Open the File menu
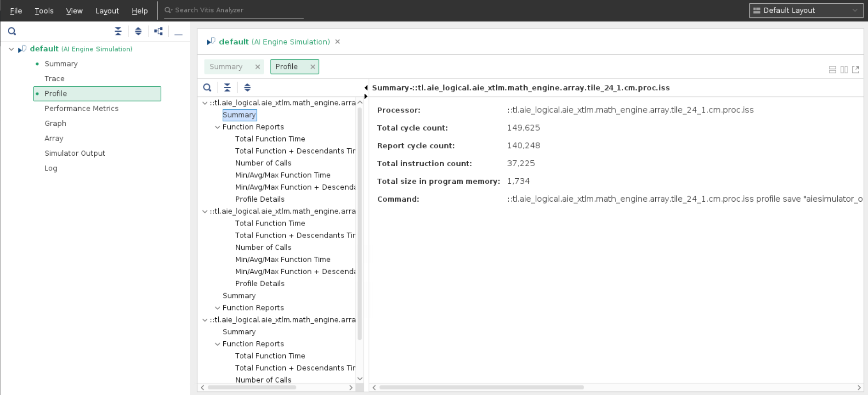The width and height of the screenshot is (868, 395). [16, 11]
